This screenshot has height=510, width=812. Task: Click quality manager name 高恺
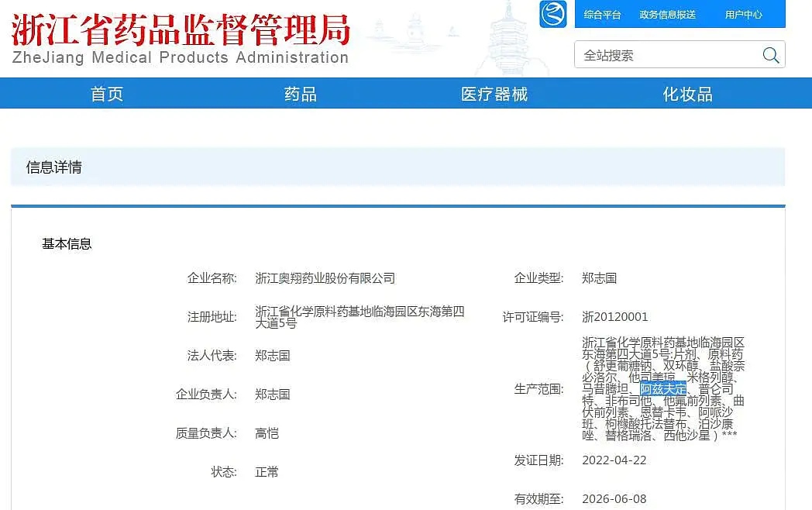click(267, 433)
